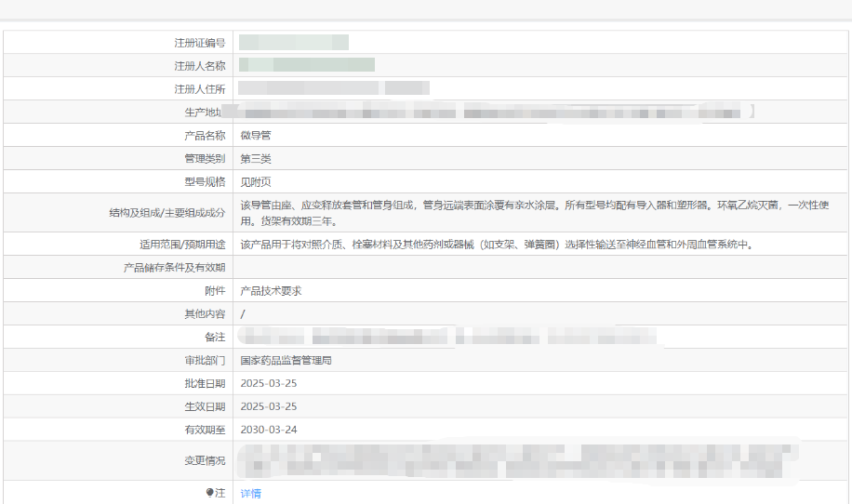Select the 备注 label
852x504 pixels.
[x=215, y=337]
